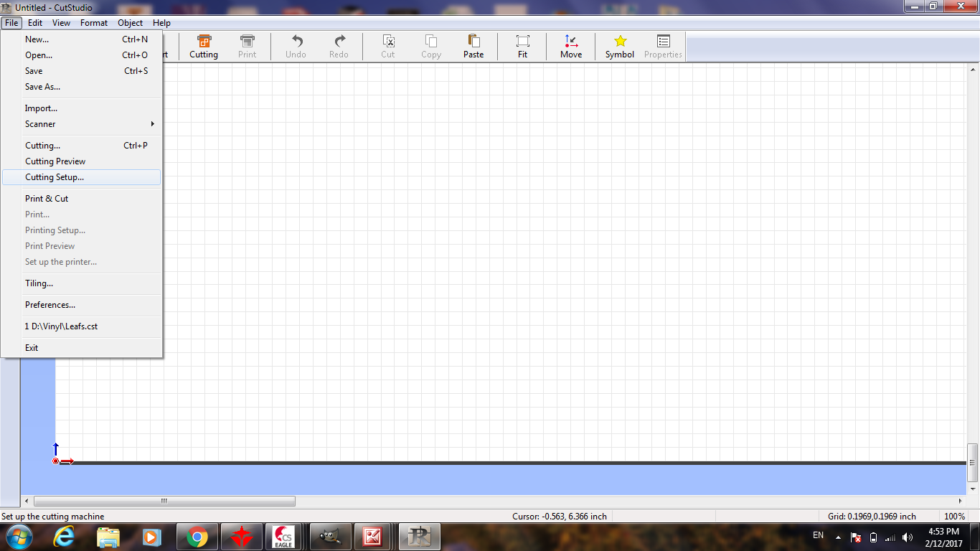Click the volume speaker tray icon
Image resolution: width=980 pixels, height=551 pixels.
[x=908, y=537]
